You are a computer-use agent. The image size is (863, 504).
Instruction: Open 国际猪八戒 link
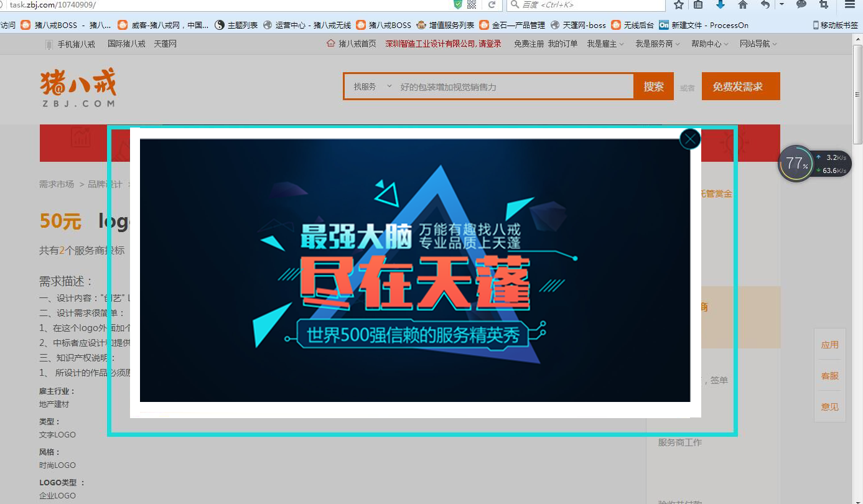[x=126, y=44]
